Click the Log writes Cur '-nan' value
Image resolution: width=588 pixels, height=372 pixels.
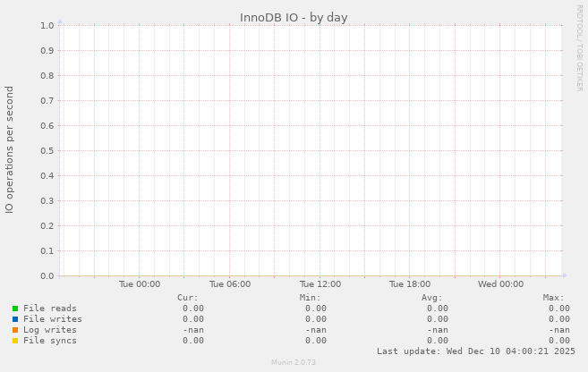click(193, 330)
